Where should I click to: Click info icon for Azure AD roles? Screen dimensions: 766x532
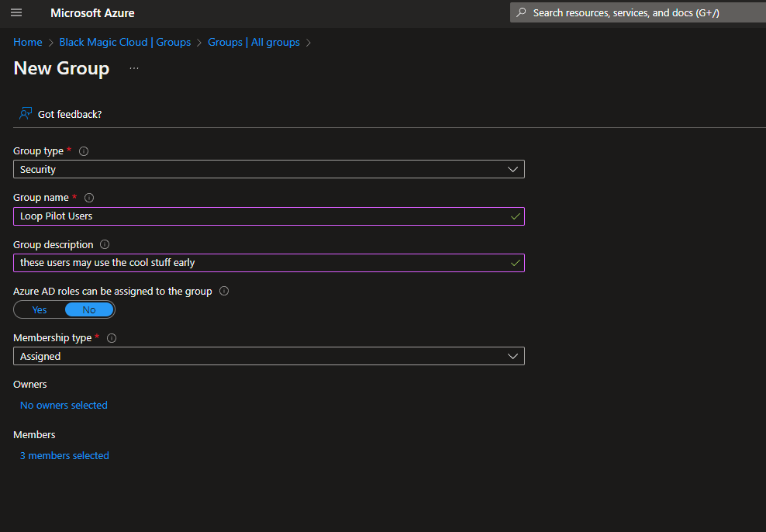[224, 292]
